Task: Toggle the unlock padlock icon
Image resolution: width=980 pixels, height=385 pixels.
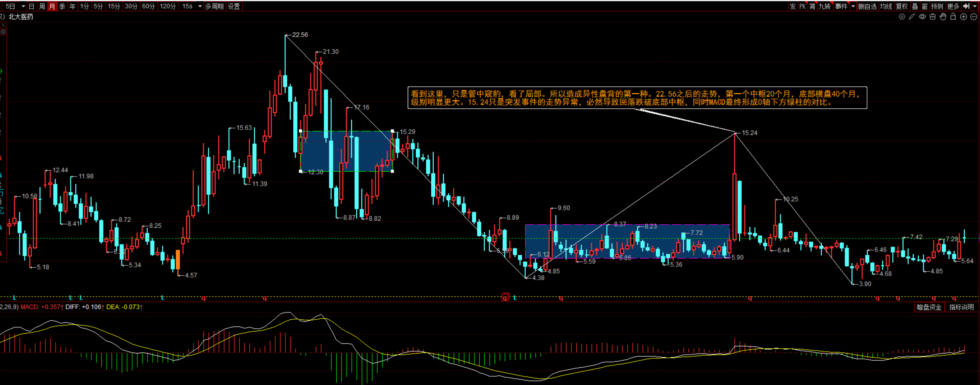Action: [953, 17]
